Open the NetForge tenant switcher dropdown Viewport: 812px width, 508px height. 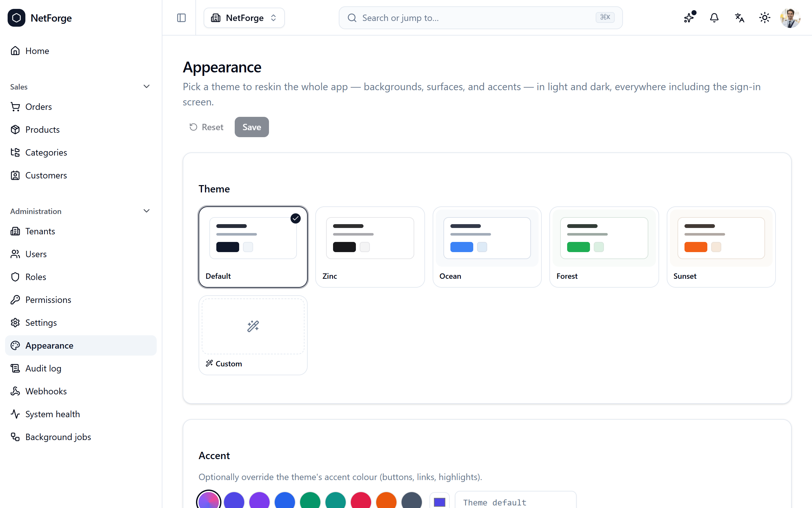pyautogui.click(x=244, y=18)
